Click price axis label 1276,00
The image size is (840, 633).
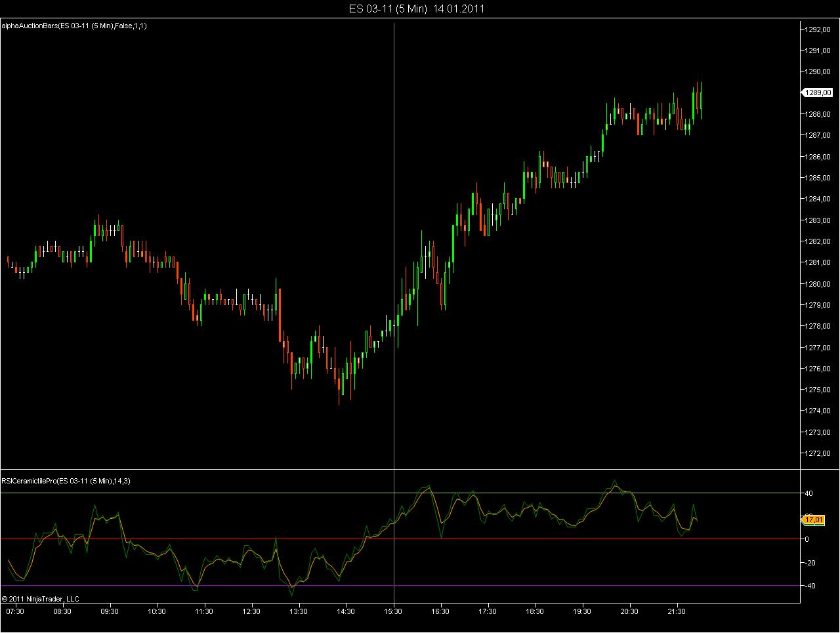[x=819, y=369]
